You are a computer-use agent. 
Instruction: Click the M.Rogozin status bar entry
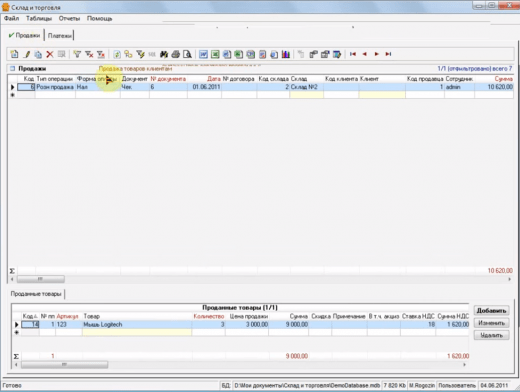pos(422,385)
